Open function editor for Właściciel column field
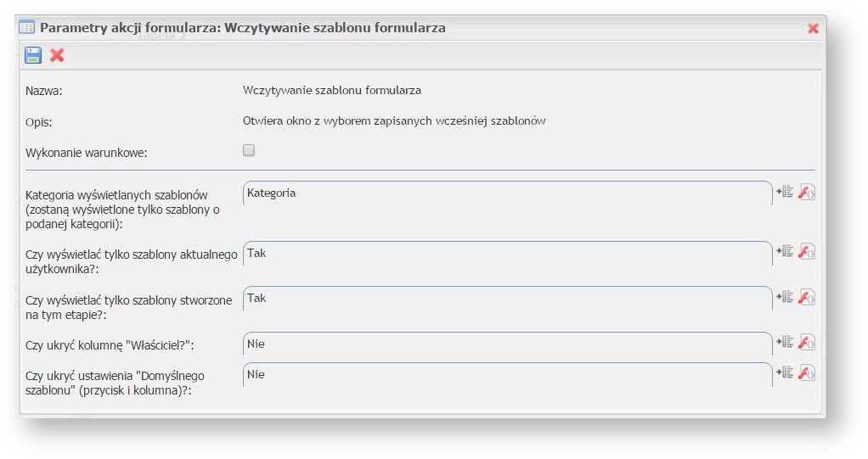868x459 pixels. point(807,342)
